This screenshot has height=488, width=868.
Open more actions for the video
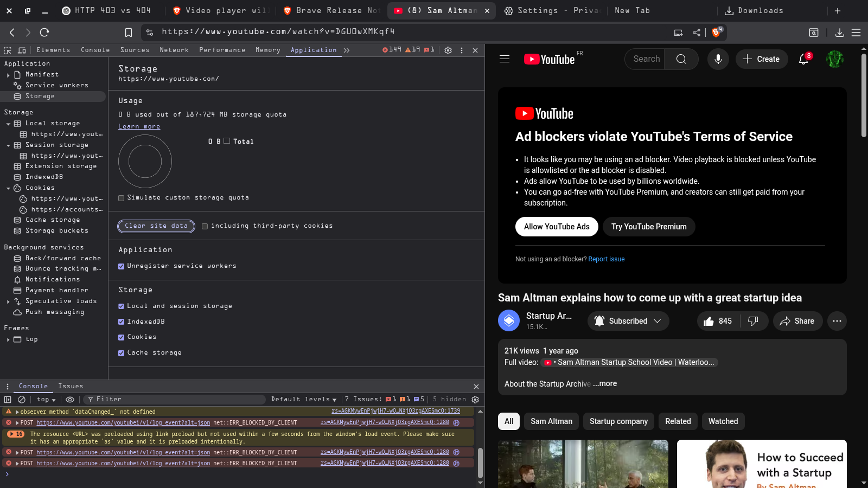pyautogui.click(x=837, y=321)
